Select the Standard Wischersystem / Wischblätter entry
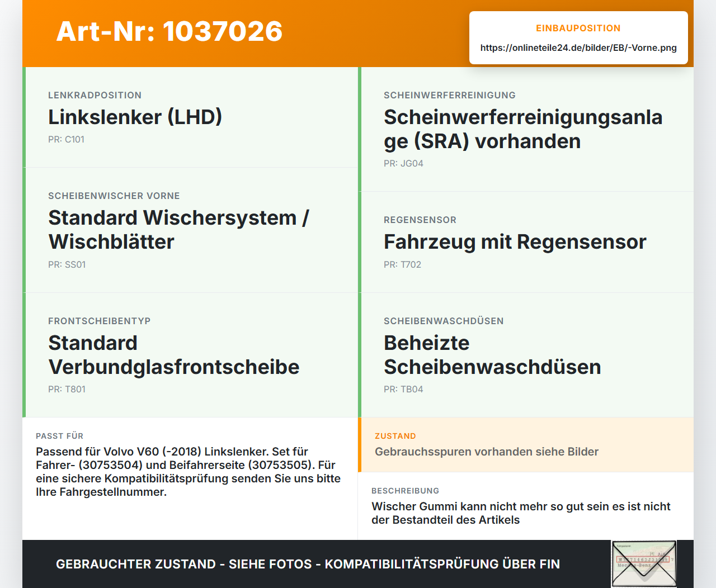Screen dimensions: 716x588 (190, 230)
